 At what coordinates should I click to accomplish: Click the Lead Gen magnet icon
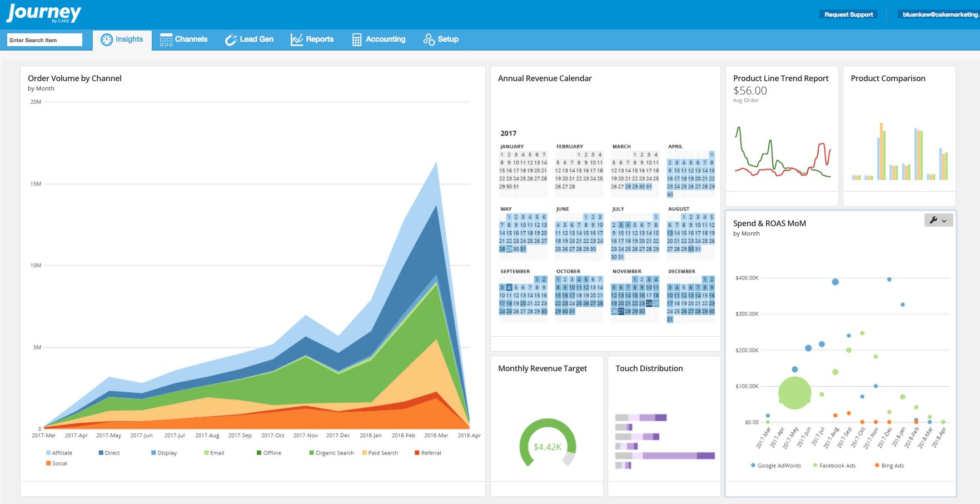pos(231,39)
